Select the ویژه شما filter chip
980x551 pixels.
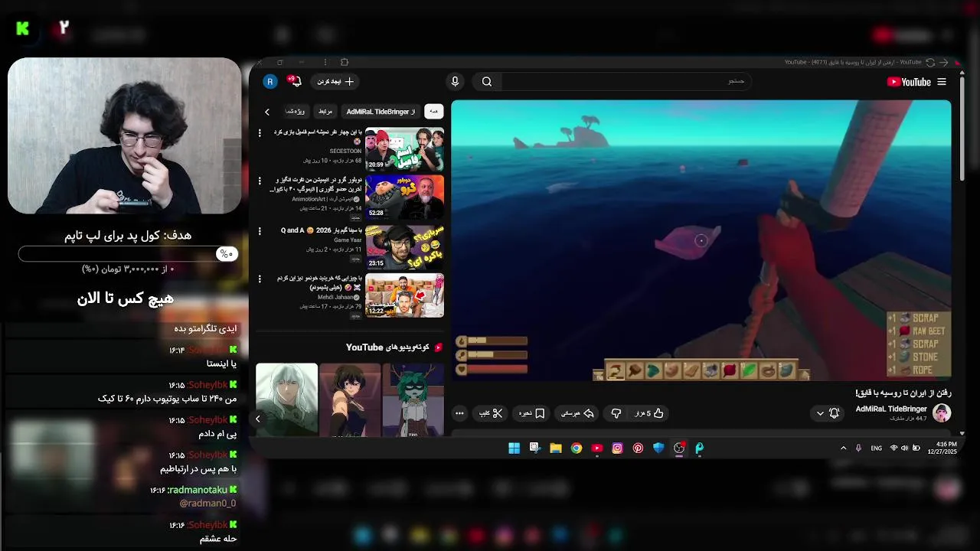coord(296,112)
